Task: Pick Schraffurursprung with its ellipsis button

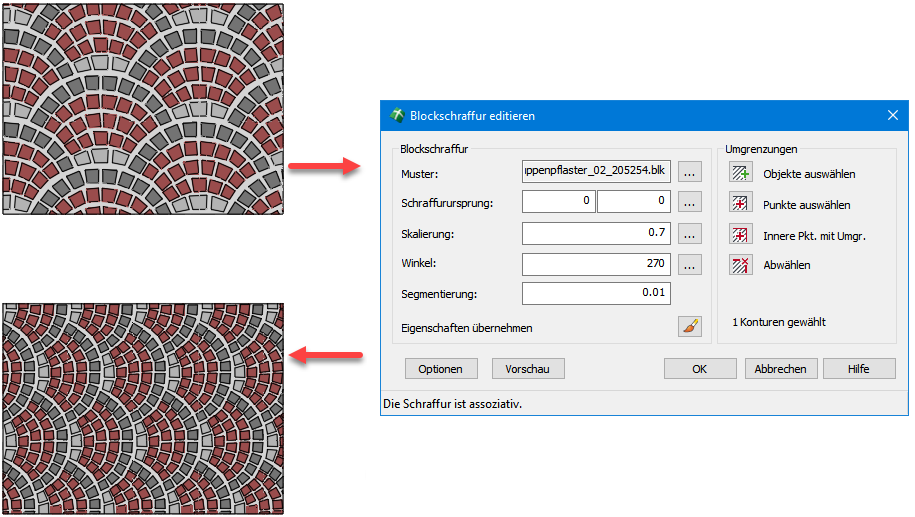Action: (x=690, y=202)
